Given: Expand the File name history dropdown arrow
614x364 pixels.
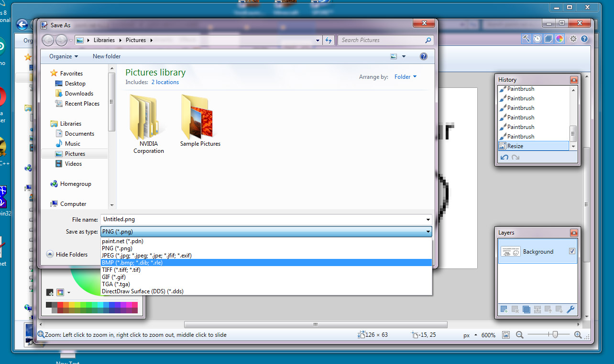Looking at the screenshot, I should tap(428, 220).
